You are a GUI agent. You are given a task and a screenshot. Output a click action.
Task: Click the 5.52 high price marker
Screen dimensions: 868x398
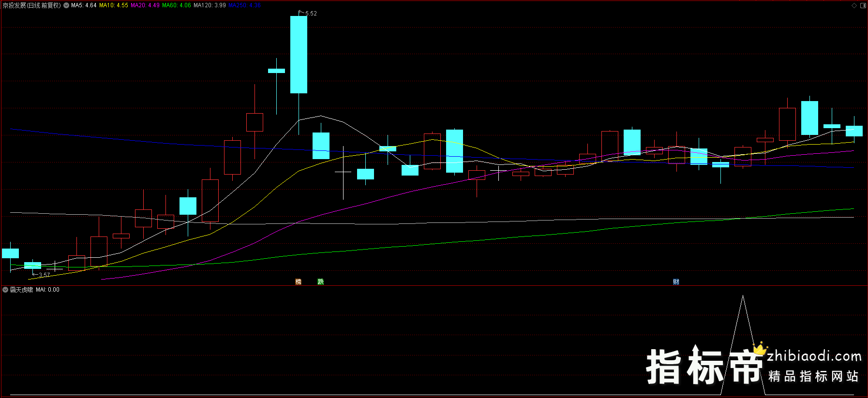tap(311, 14)
